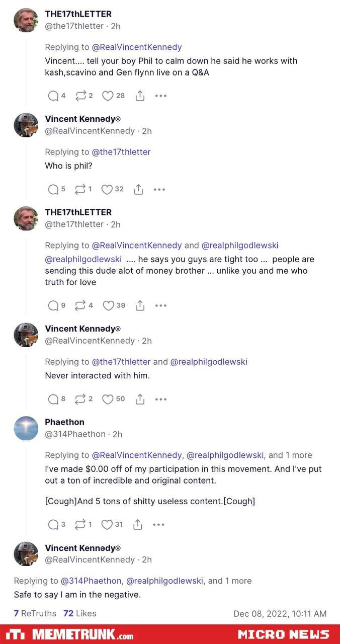View the 72 Likes list
340x644 pixels.
[x=79, y=613]
